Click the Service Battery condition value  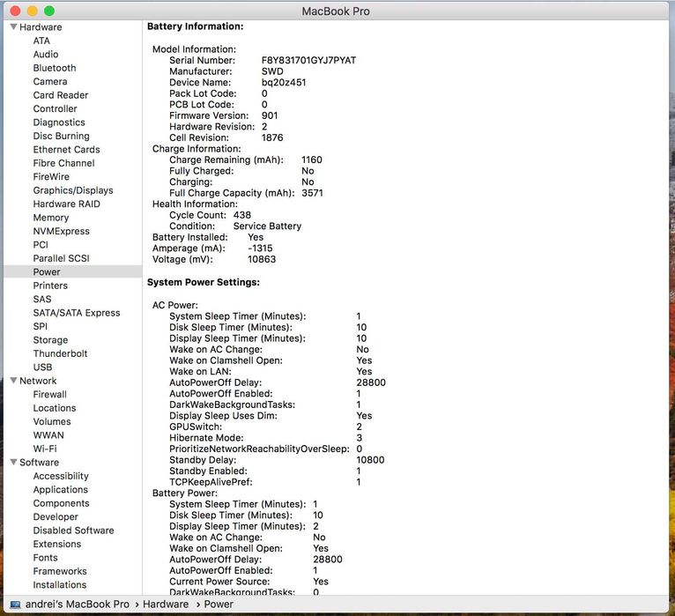(267, 226)
